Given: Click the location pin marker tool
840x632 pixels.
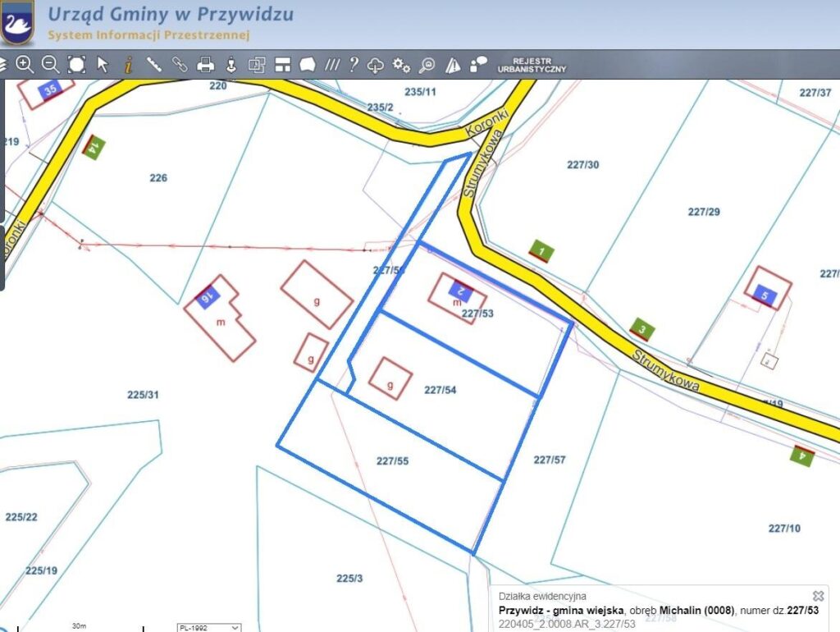Looking at the screenshot, I should [231, 65].
